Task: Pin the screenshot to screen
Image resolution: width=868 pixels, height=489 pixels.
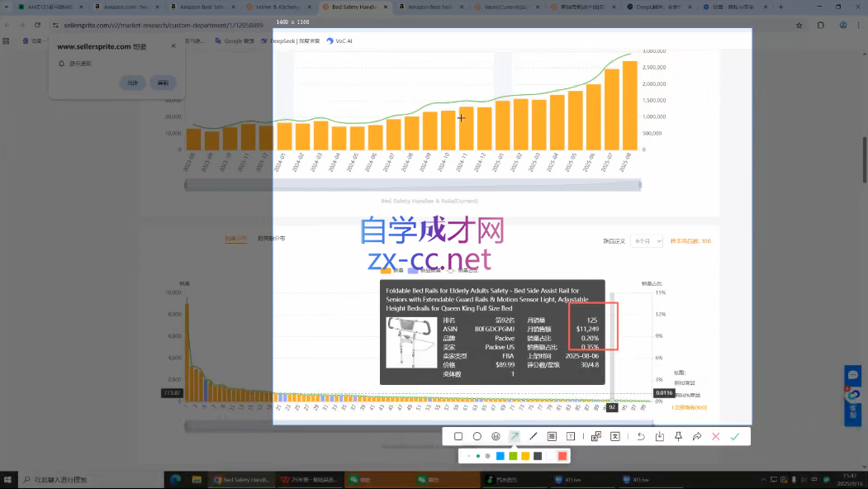Action: [x=678, y=436]
